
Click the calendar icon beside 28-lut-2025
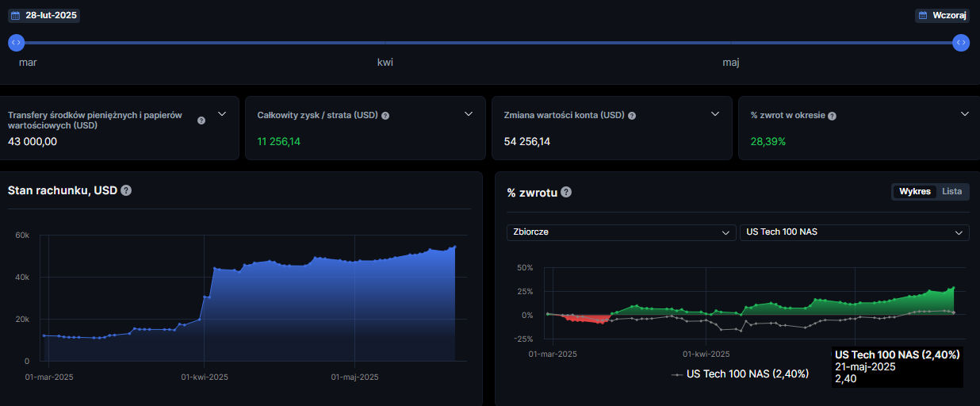(15, 15)
